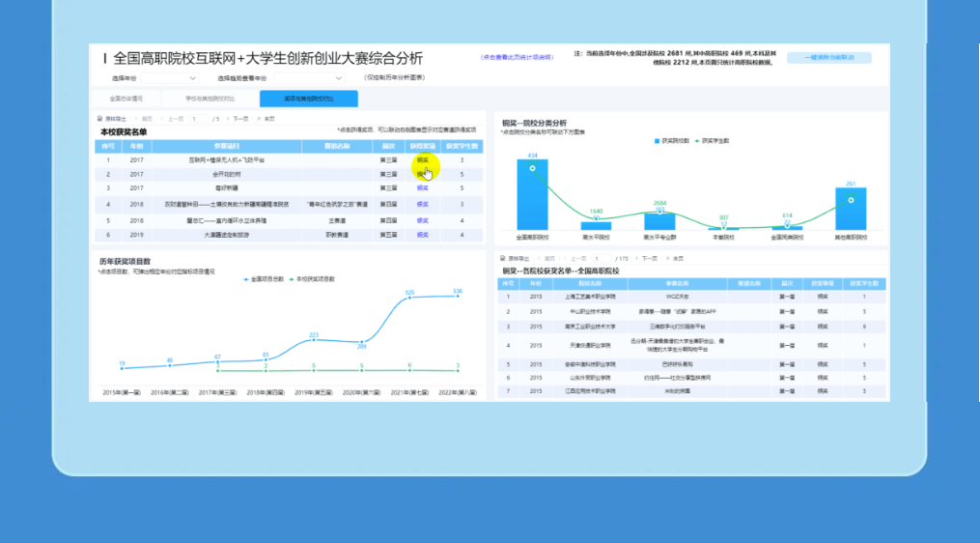Click 上一页 in 铜奖 institutions list pager
The height and width of the screenshot is (543, 980).
[x=576, y=259]
